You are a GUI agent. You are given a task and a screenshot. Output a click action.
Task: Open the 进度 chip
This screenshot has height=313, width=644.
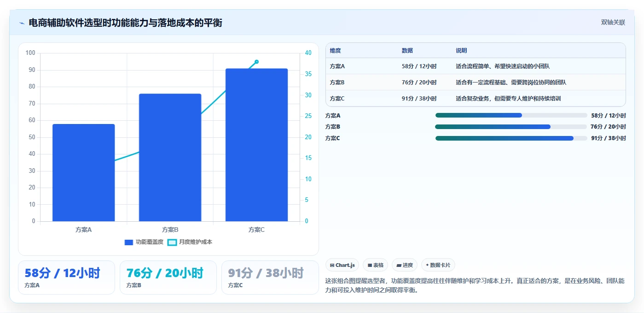coord(405,265)
